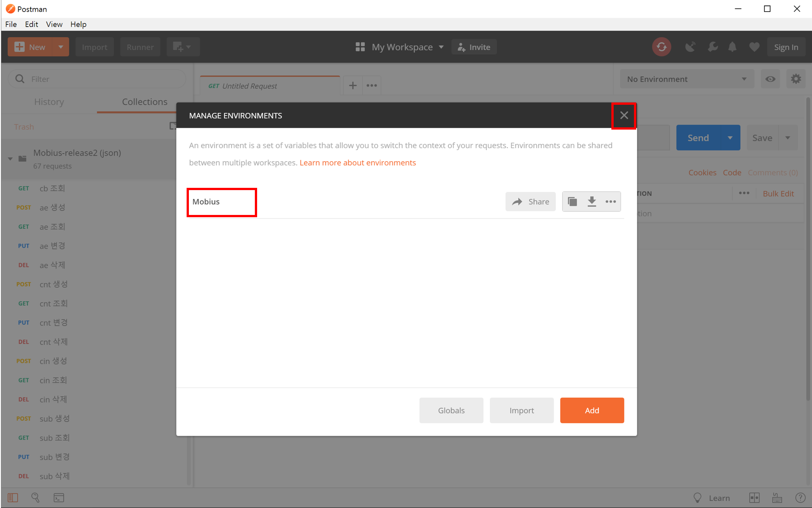
Task: Collapse the Mobius-release2 collection
Action: (x=10, y=158)
